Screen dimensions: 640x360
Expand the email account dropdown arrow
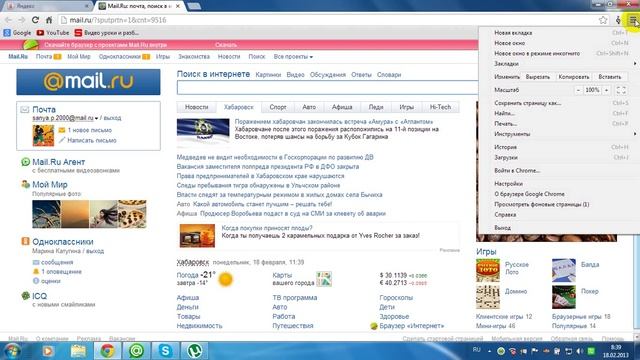click(x=96, y=118)
